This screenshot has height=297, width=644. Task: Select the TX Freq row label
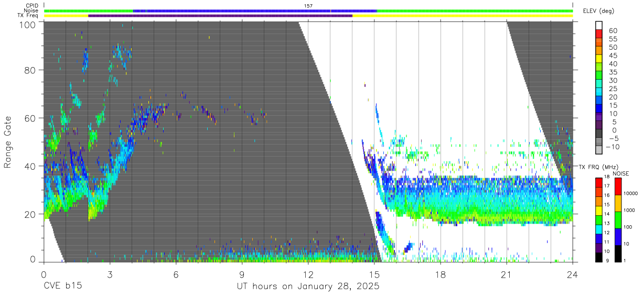(x=28, y=16)
